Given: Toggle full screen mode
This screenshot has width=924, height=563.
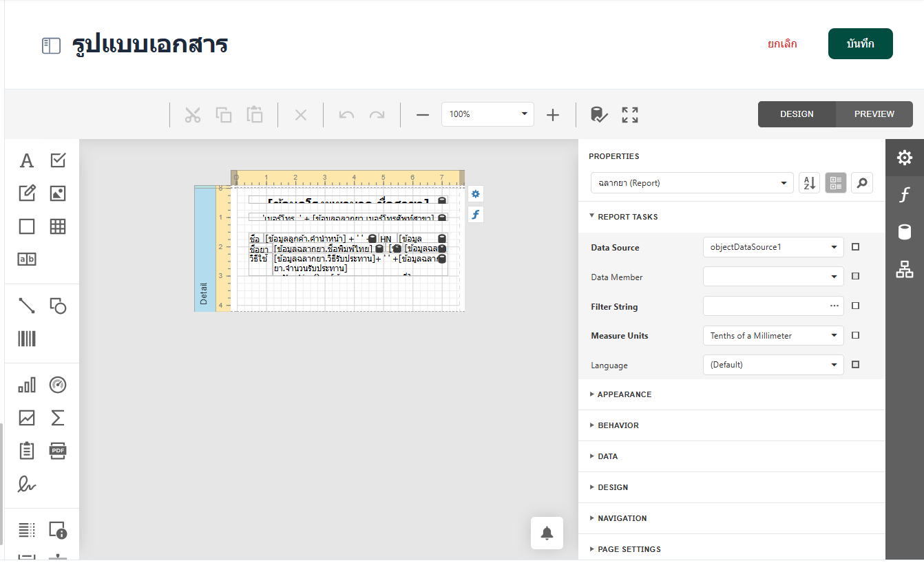Looking at the screenshot, I should [630, 114].
